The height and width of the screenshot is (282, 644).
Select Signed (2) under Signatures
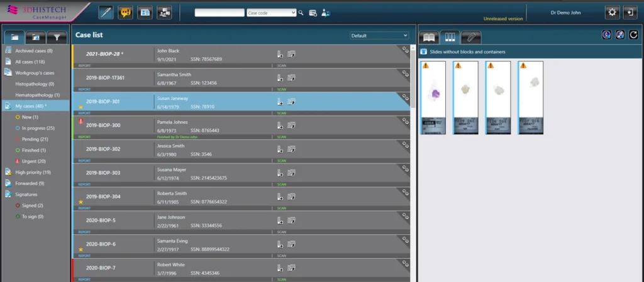click(32, 205)
